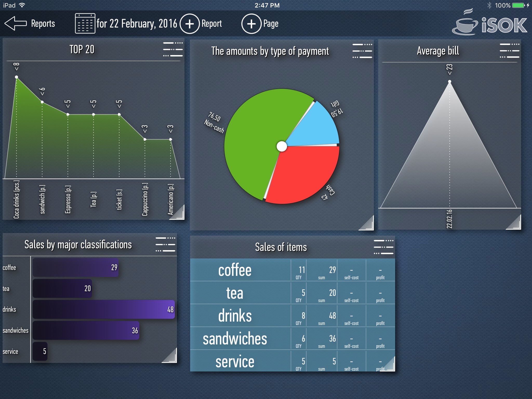Tap the 'Americano [p.]' axis label
The height and width of the screenshot is (399, 532).
(170, 199)
